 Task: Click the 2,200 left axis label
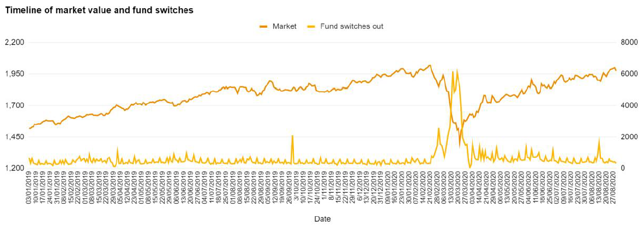(13, 43)
